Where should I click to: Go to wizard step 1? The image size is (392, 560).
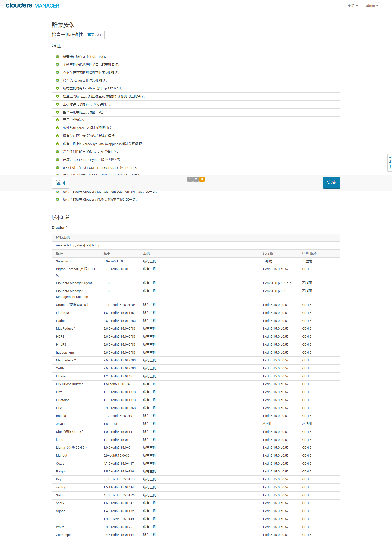pyautogui.click(x=190, y=179)
